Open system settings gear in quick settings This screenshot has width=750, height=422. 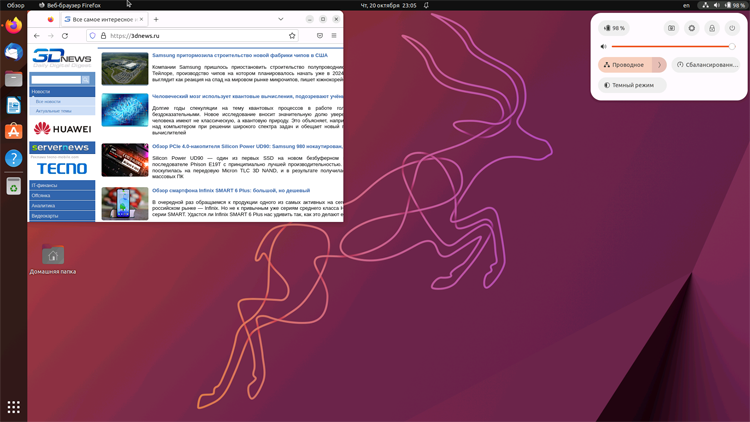pyautogui.click(x=691, y=28)
